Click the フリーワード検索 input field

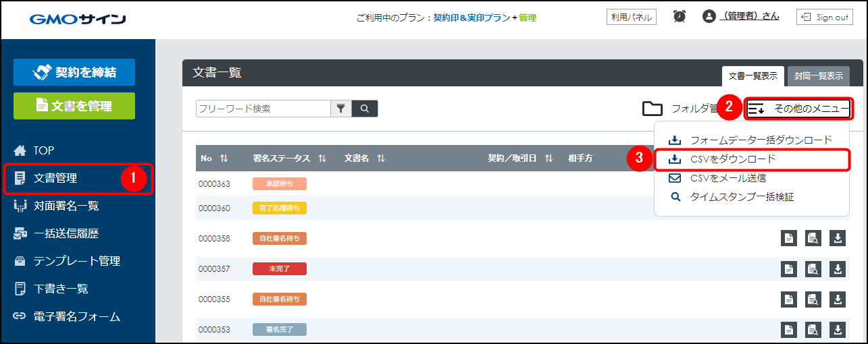263,109
